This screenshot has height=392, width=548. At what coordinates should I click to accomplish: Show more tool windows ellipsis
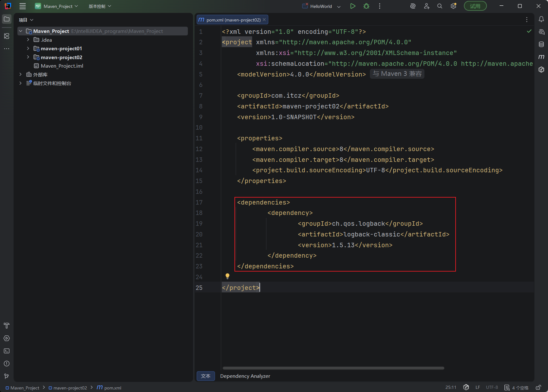(x=7, y=49)
